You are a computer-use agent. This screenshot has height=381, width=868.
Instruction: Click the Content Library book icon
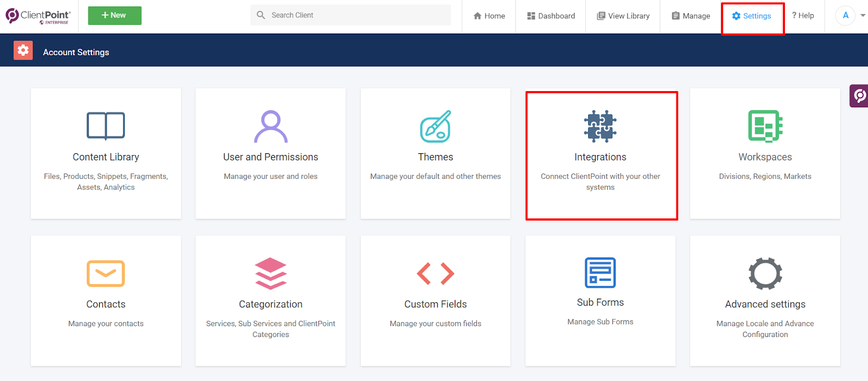point(106,126)
